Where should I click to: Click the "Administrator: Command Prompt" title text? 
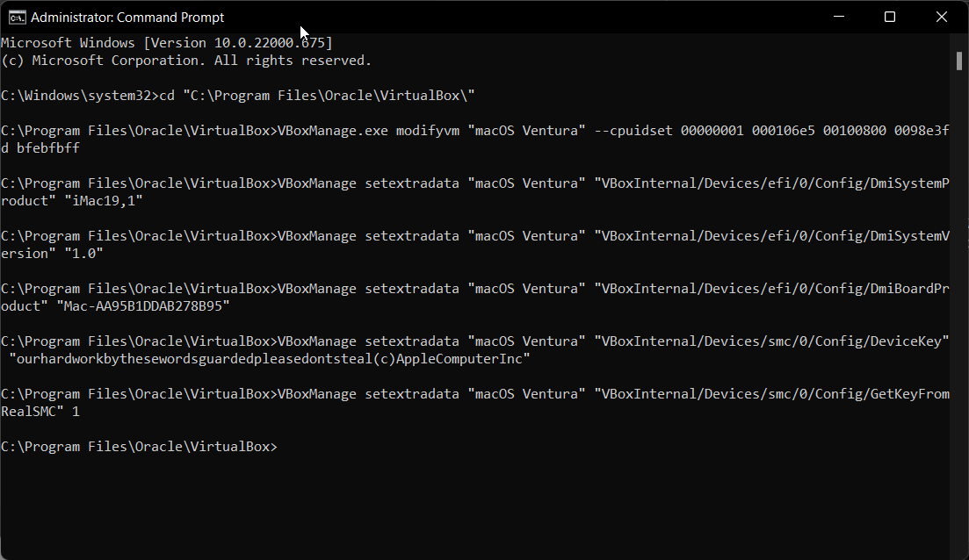127,17
